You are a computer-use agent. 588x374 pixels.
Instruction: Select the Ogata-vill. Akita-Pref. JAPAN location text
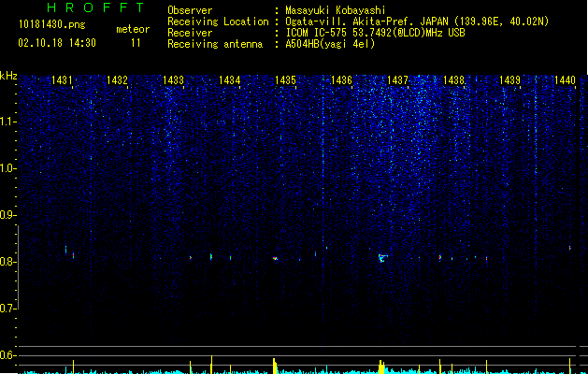click(417, 22)
